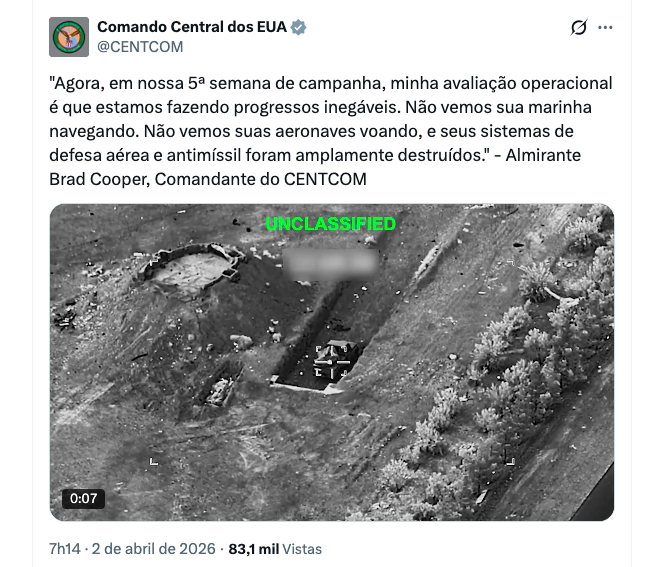Image resolution: width=660 pixels, height=567 pixels.
Task: Click the word Vistas below the post
Action: (302, 549)
